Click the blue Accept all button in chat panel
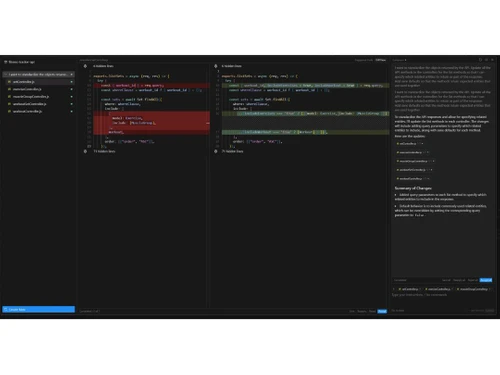Screen dimensions: 500x375 (486, 280)
